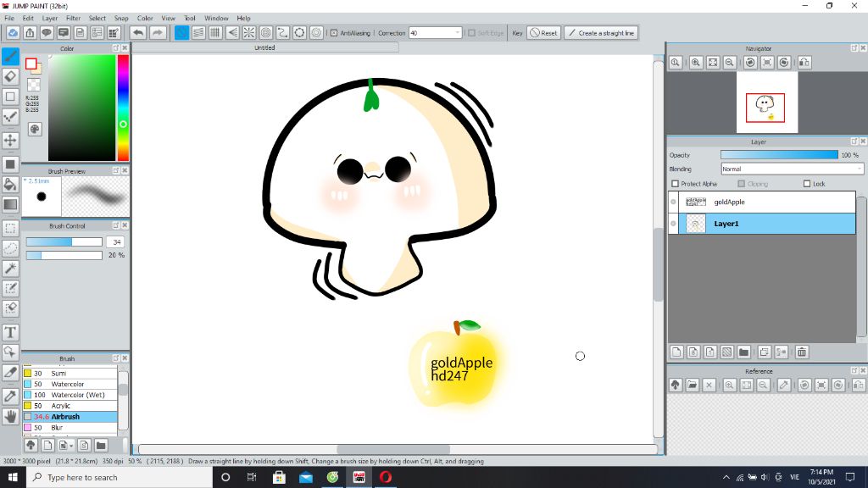The height and width of the screenshot is (488, 868).
Task: Click the cloud save icon in toolbar
Action: click(x=13, y=33)
